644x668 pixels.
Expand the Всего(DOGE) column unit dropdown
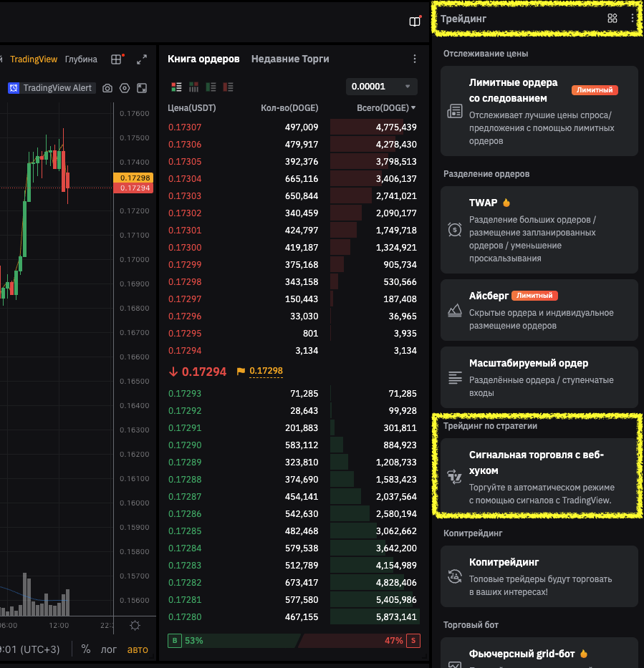pos(413,108)
